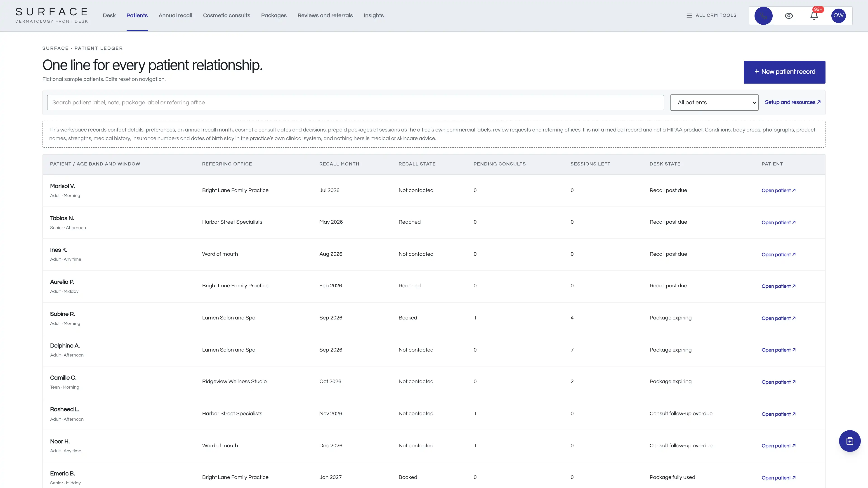Screen dimensions: 868x488
Task: Click New patient record button
Action: (784, 72)
